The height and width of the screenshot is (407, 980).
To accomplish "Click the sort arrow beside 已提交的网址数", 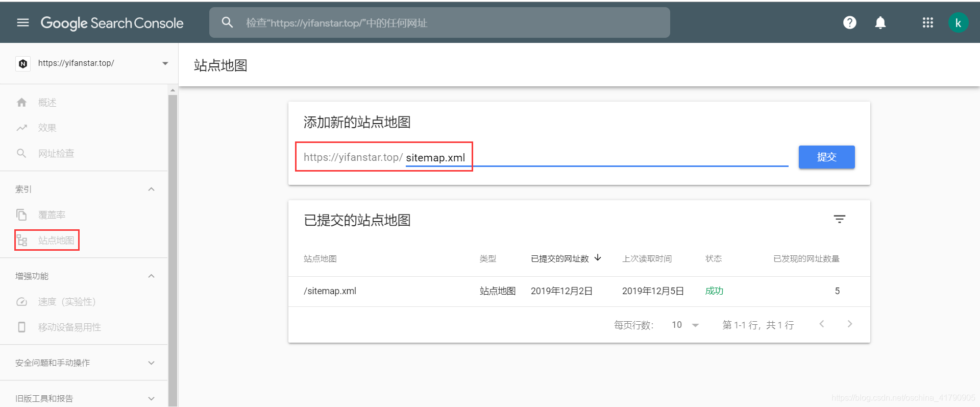I will 598,258.
